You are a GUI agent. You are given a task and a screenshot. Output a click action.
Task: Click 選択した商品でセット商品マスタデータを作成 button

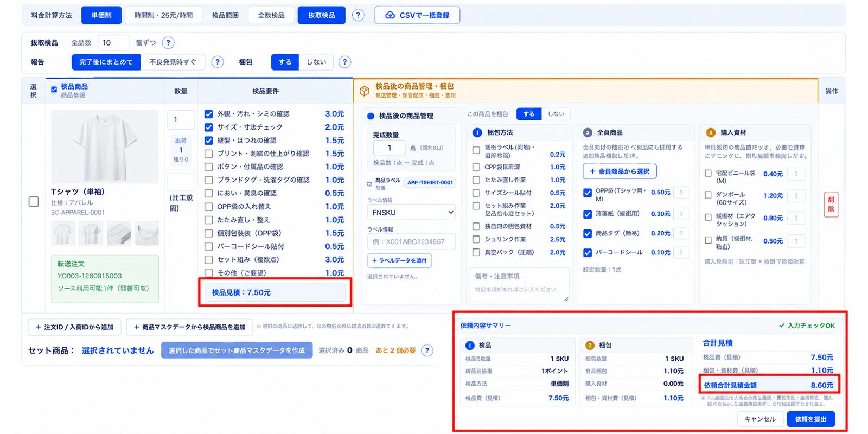click(237, 350)
